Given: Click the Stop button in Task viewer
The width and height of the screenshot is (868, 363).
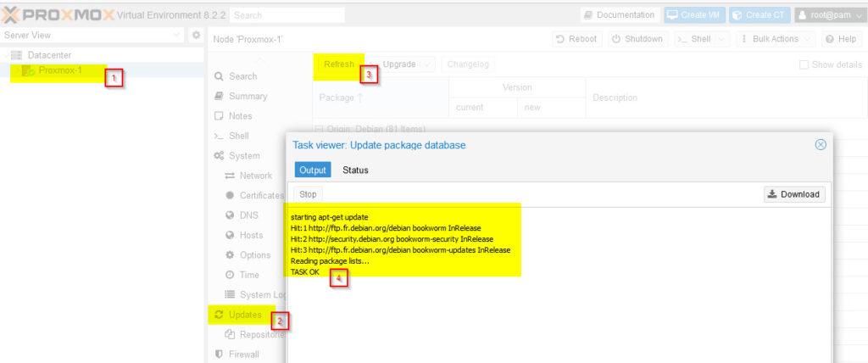Looking at the screenshot, I should pyautogui.click(x=308, y=194).
